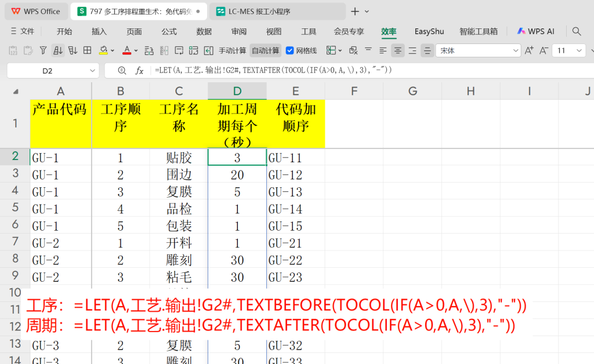The height and width of the screenshot is (364, 594).
Task: Select column D header
Action: click(237, 91)
